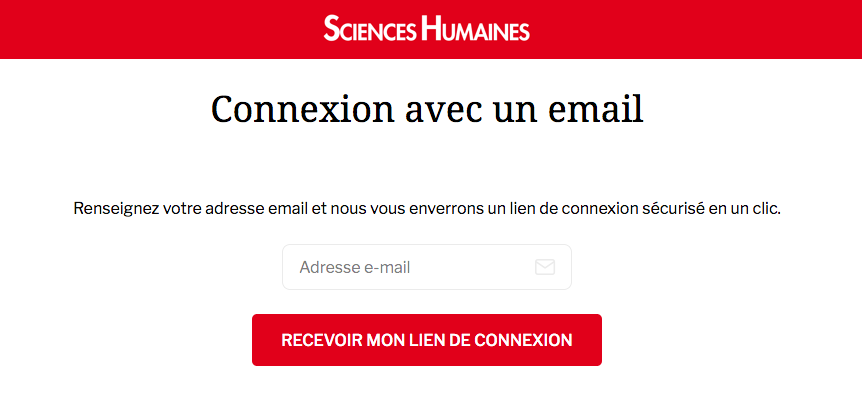Click the envelope icon in the email field
The image size is (862, 399).
[545, 267]
